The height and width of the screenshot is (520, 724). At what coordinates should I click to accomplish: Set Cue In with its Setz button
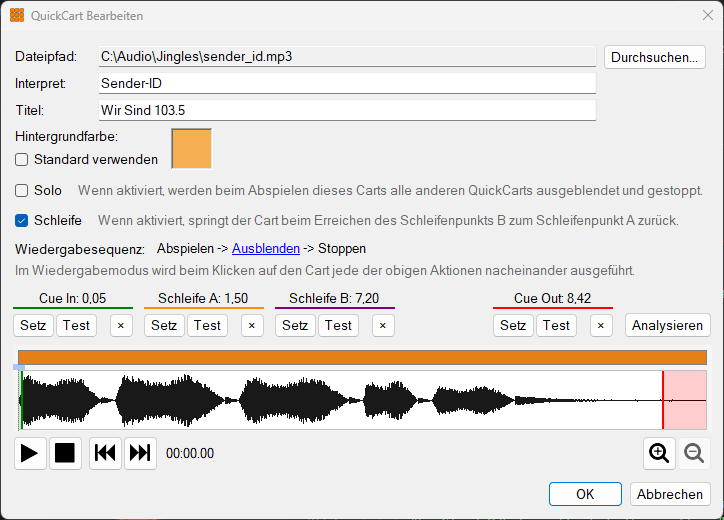33,326
